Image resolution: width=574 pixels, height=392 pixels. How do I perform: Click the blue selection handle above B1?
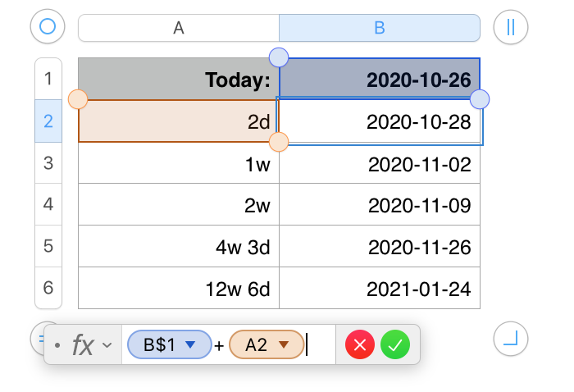tap(279, 57)
